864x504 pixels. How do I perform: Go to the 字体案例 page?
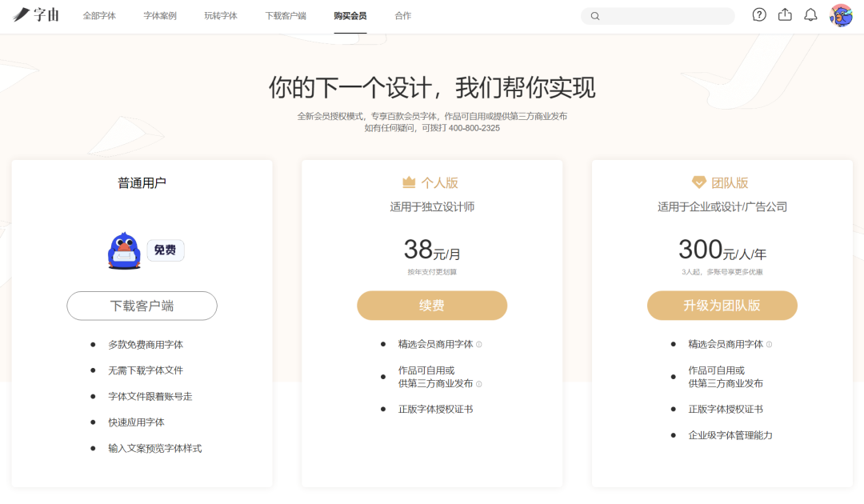(x=160, y=16)
